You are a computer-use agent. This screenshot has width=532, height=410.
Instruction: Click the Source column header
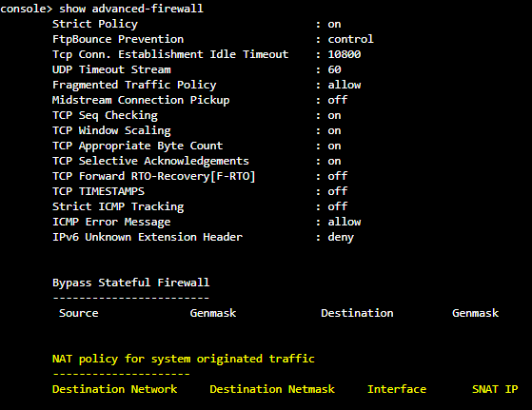pos(79,313)
